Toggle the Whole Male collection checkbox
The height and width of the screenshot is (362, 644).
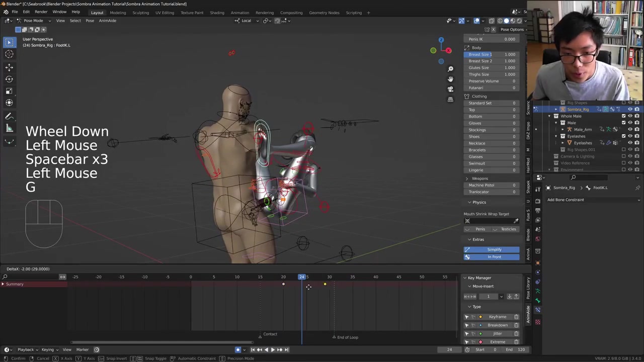pos(623,116)
